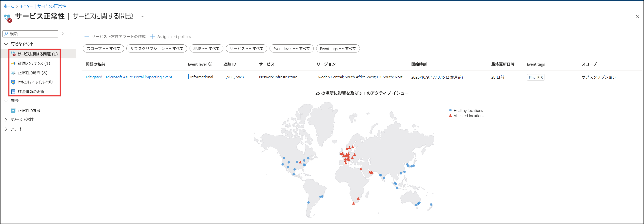The image size is (644, 224).
Task: Click the 28 日前 last updated cell
Action: [x=498, y=77]
